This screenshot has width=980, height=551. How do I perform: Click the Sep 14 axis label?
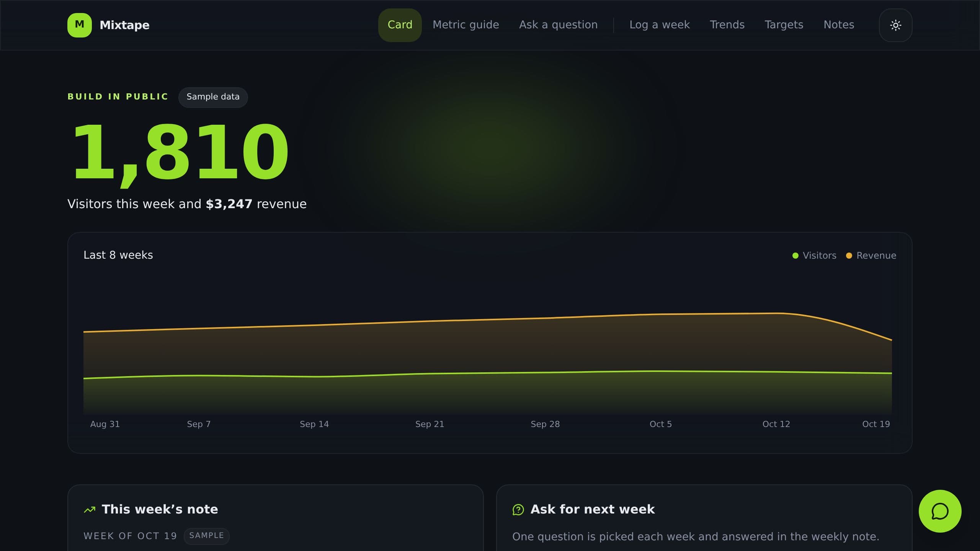coord(314,424)
